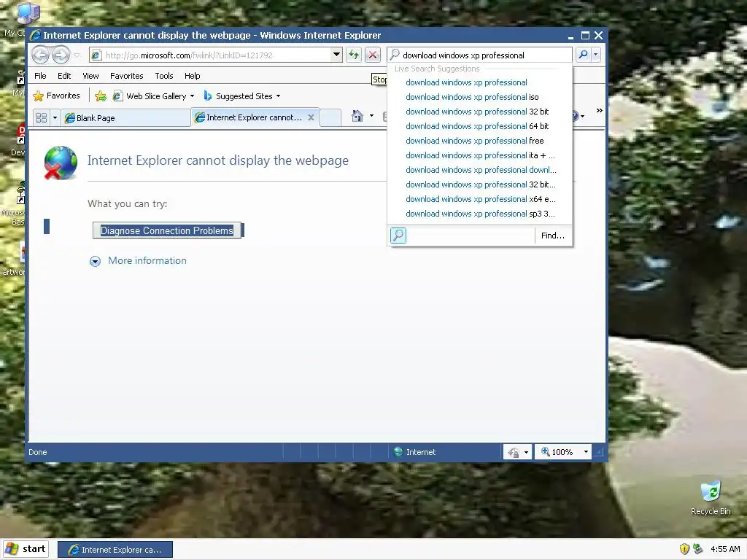747x560 pixels.
Task: Select the Recycle Bin desktop icon
Action: point(711,498)
